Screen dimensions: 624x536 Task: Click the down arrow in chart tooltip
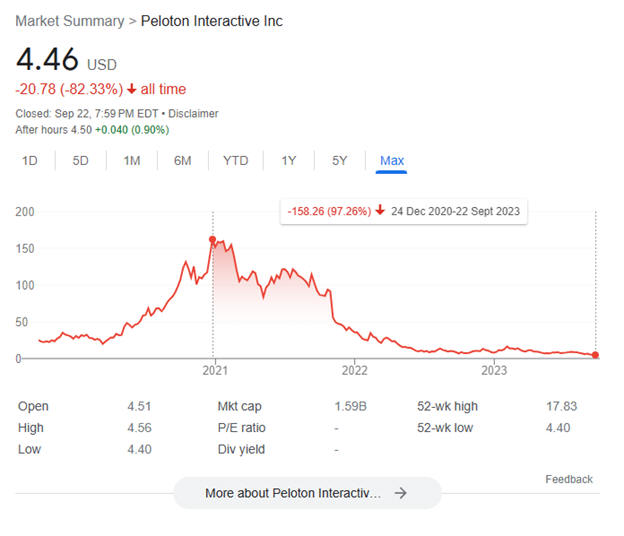pos(381,212)
